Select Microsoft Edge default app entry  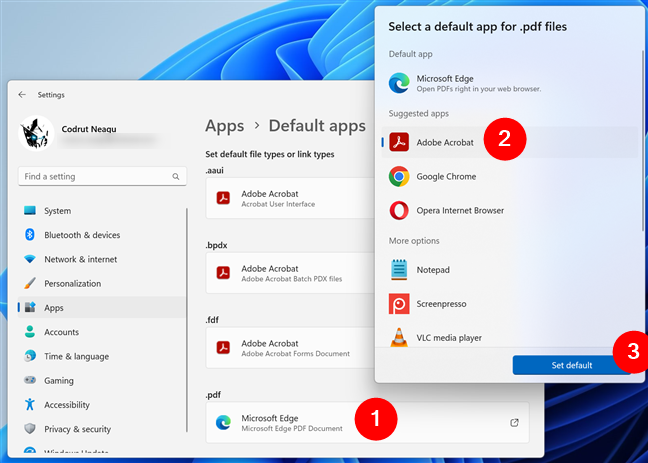[510, 83]
